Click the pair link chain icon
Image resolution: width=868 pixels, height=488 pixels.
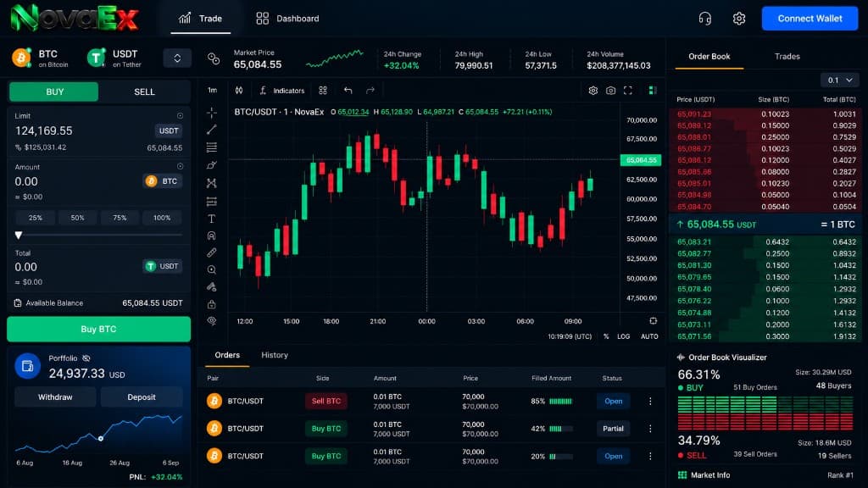pyautogui.click(x=214, y=58)
